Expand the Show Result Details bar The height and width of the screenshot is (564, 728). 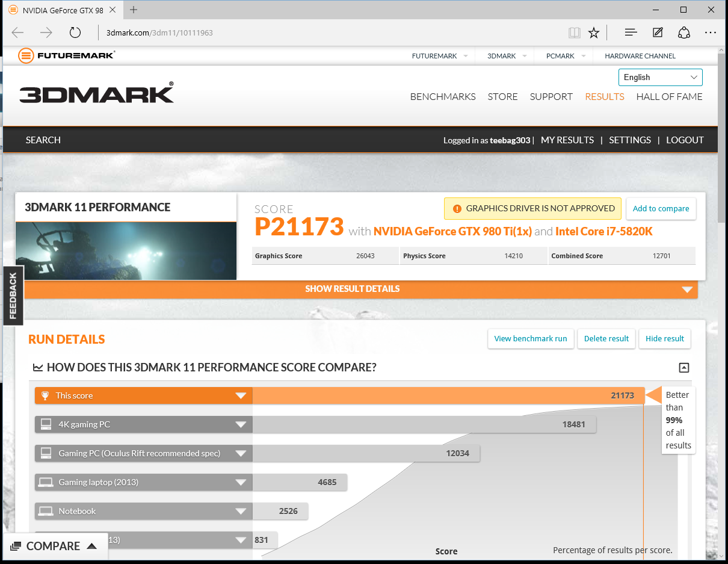361,289
